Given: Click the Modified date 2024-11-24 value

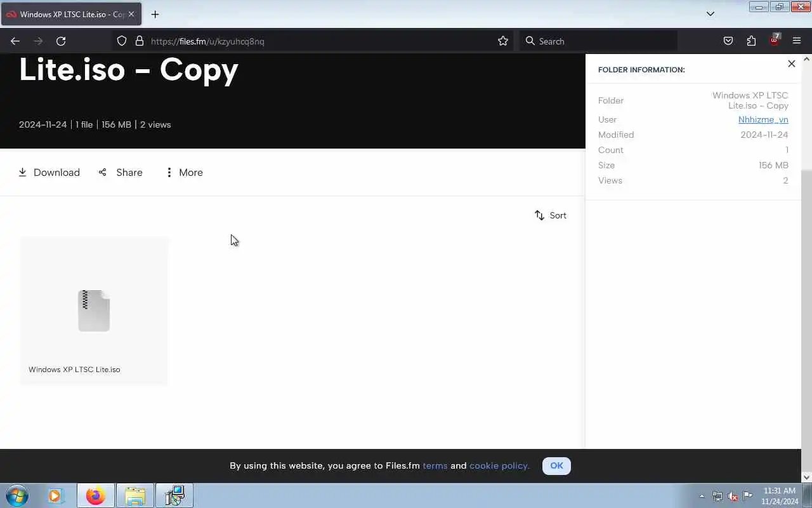Looking at the screenshot, I should (764, 135).
